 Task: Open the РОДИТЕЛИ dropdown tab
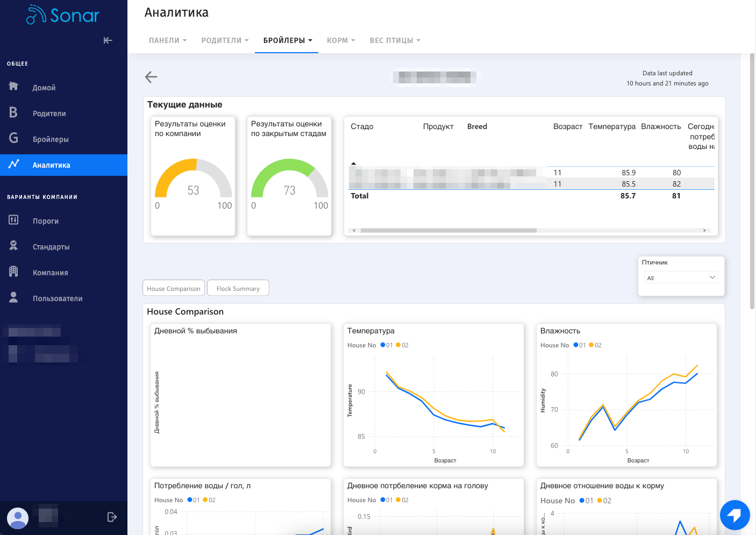pyautogui.click(x=225, y=40)
